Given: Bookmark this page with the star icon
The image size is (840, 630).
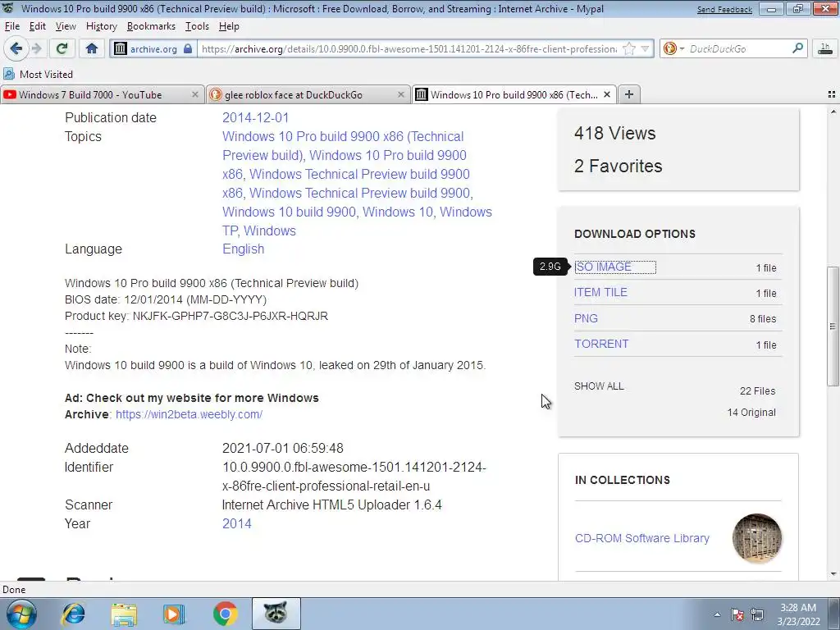Looking at the screenshot, I should [629, 48].
